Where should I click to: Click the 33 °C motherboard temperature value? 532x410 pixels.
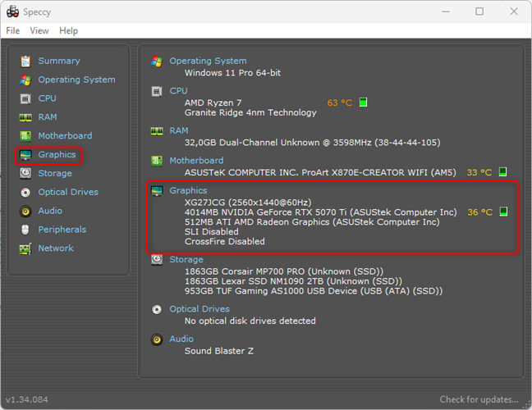(479, 172)
